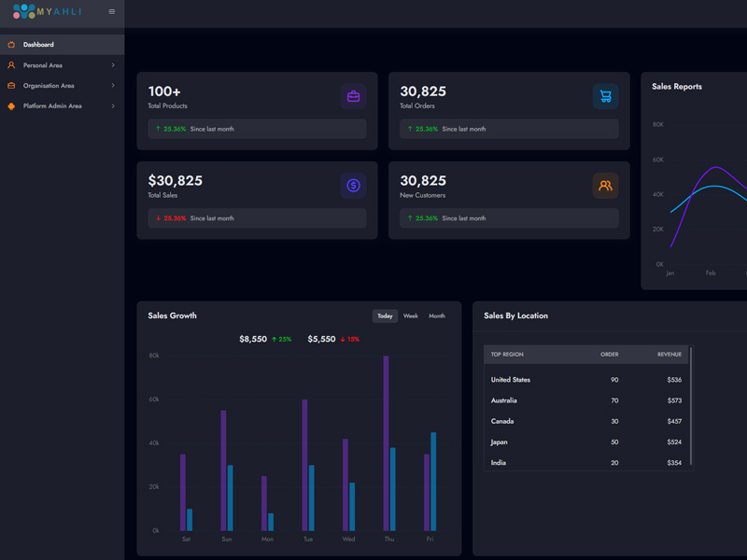Click the users icon on New Customers card
Image resolution: width=747 pixels, height=560 pixels.
coord(605,186)
